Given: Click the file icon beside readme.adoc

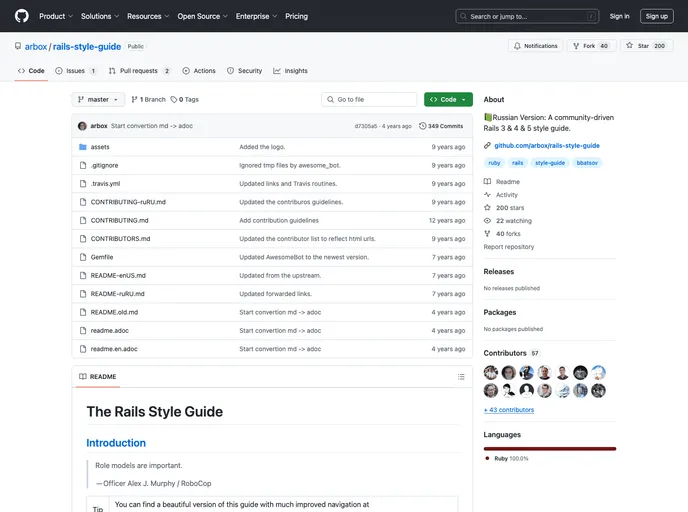Looking at the screenshot, I should click(82, 331).
